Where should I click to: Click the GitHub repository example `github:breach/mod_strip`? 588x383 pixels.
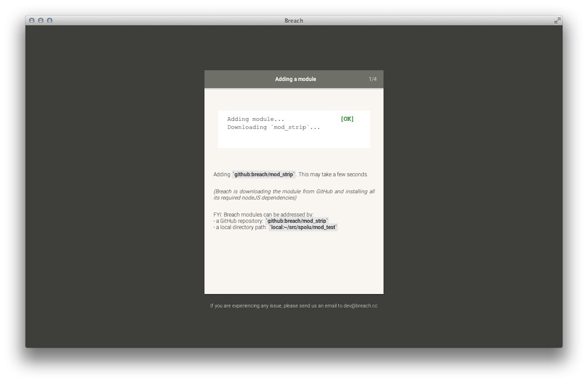click(x=297, y=221)
